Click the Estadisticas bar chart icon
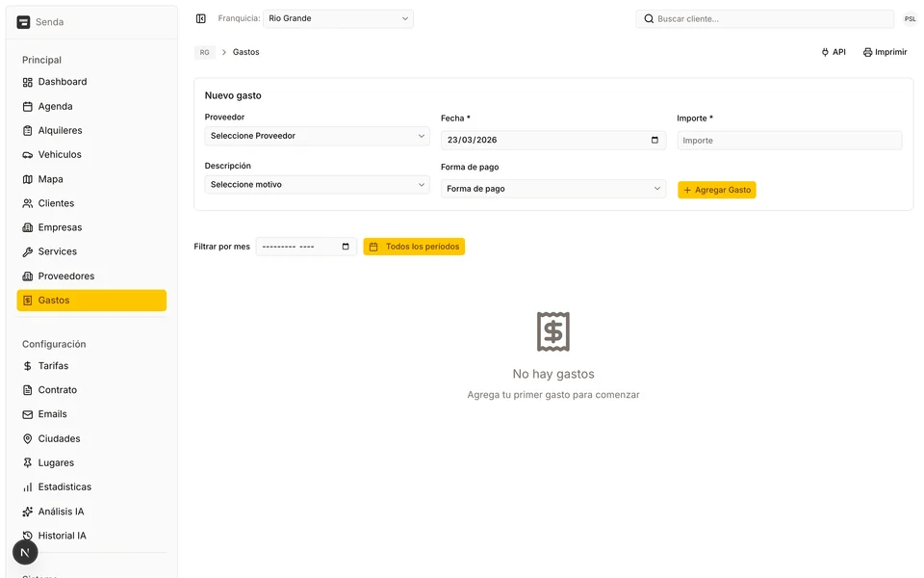 (28, 487)
